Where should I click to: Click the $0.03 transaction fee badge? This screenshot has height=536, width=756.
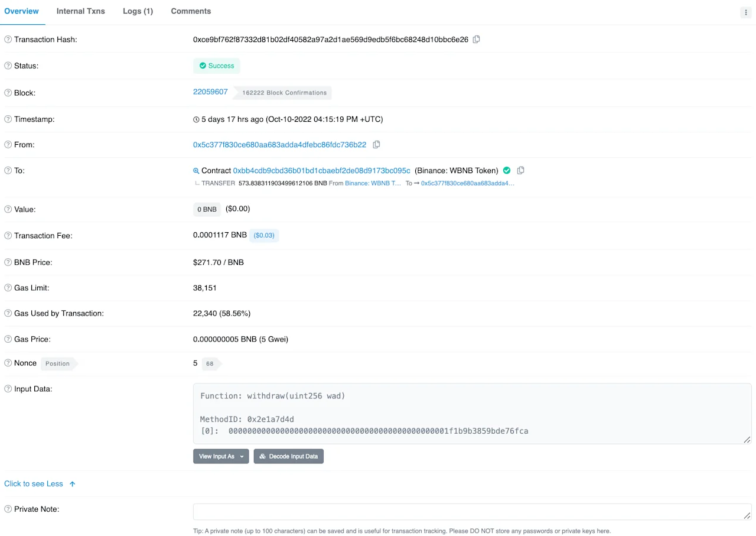(264, 235)
